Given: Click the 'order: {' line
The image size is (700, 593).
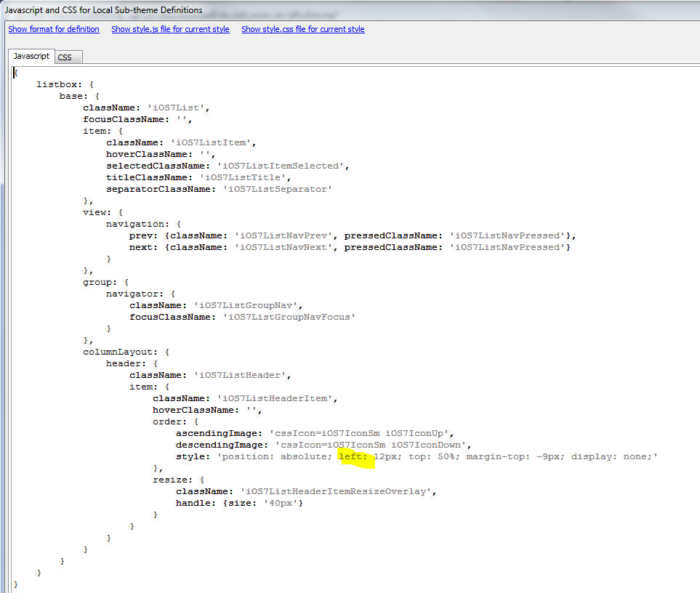Looking at the screenshot, I should point(175,421).
